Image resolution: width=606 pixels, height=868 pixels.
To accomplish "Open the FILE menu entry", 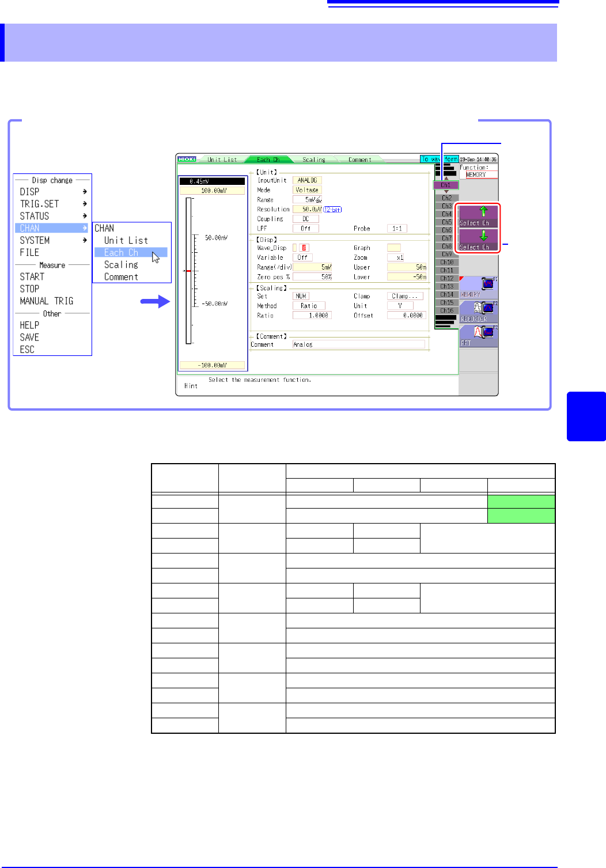I will click(29, 252).
